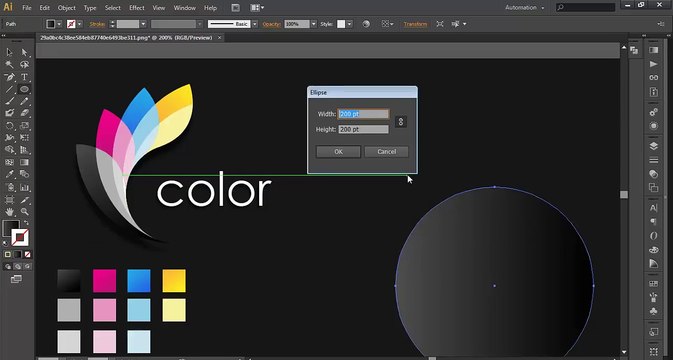The image size is (673, 360).
Task: Open the Align options dropdown
Action: 388,24
